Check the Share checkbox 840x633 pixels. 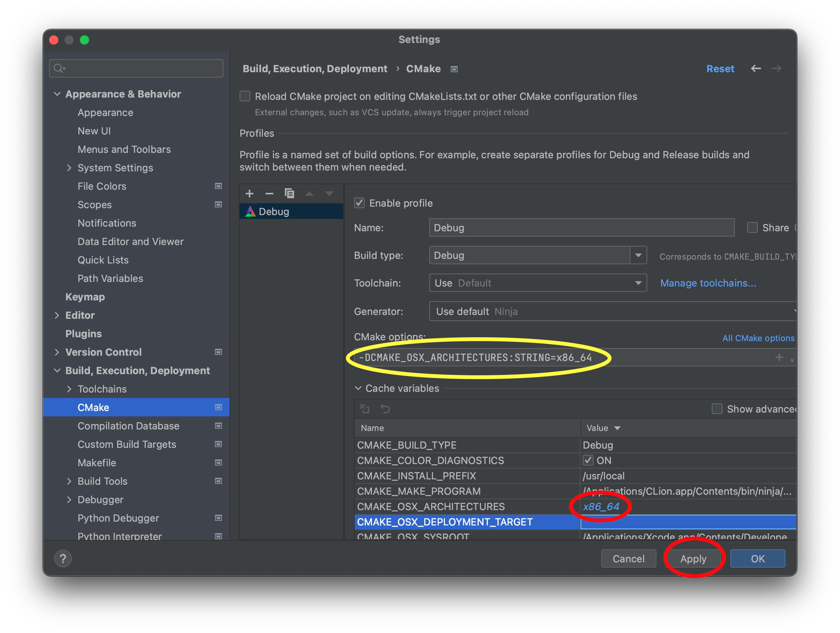(752, 227)
